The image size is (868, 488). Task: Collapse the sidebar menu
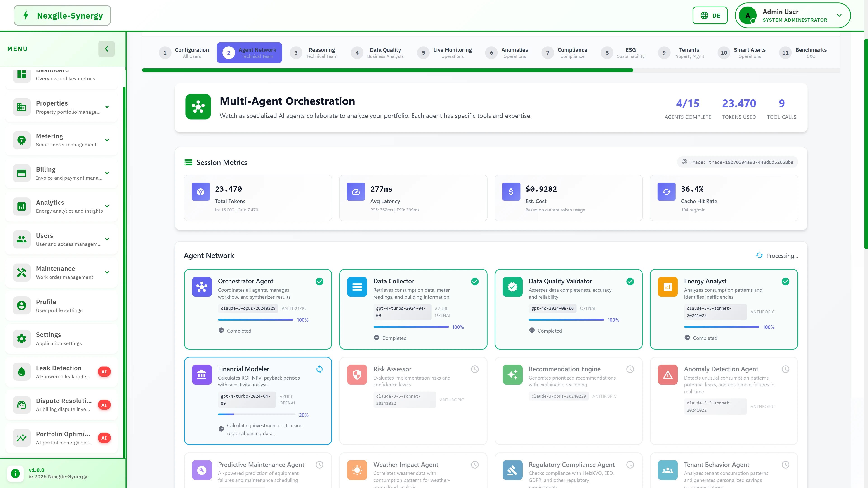[x=106, y=49]
